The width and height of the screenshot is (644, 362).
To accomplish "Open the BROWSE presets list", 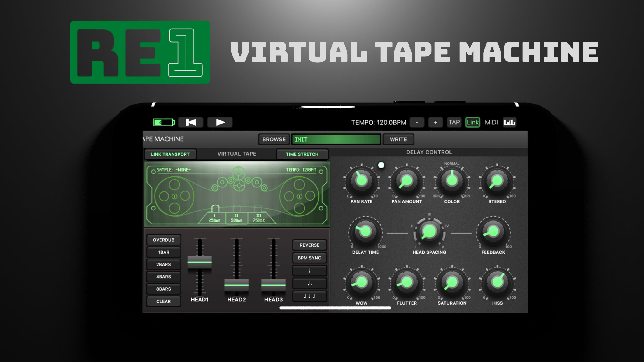I will 274,139.
